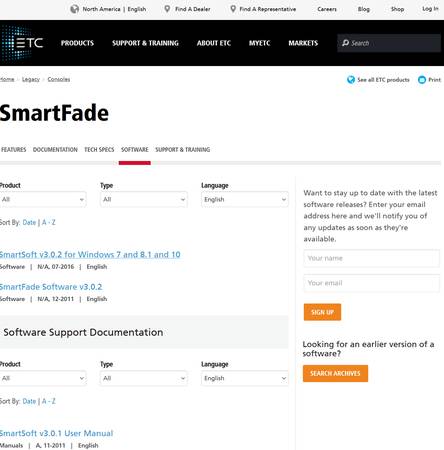Click the See all ETC products icon
The width and height of the screenshot is (444, 450).
tap(351, 80)
